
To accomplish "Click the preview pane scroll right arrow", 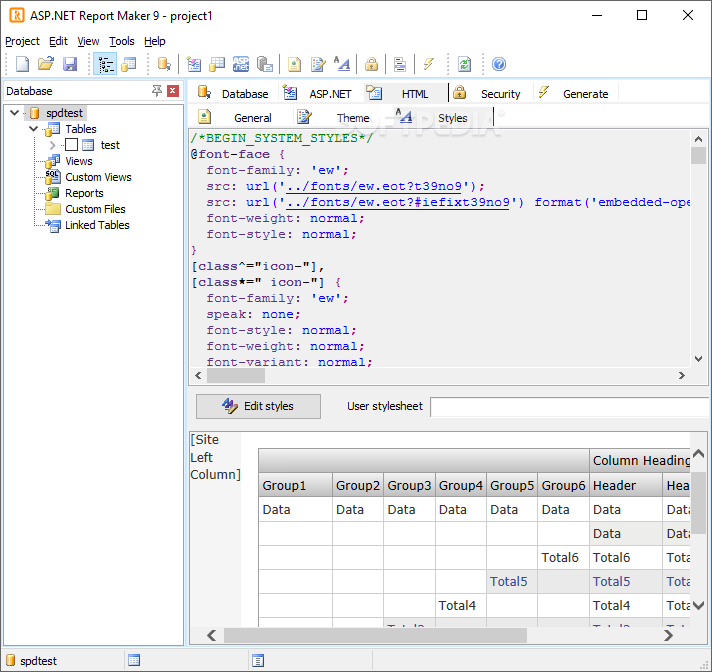I will pyautogui.click(x=668, y=635).
